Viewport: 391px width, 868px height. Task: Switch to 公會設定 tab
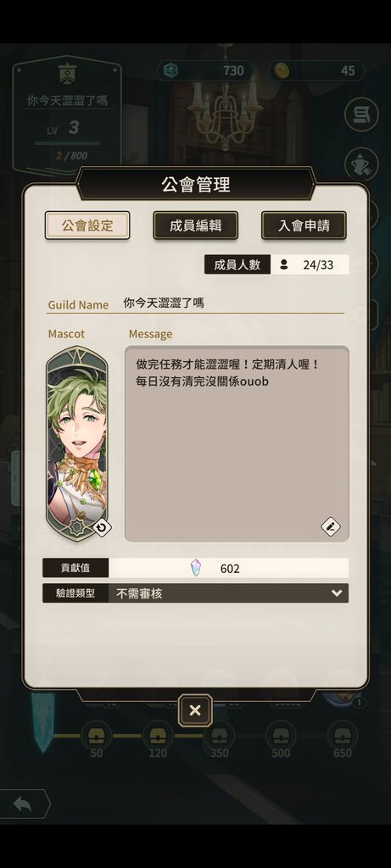pyautogui.click(x=87, y=225)
